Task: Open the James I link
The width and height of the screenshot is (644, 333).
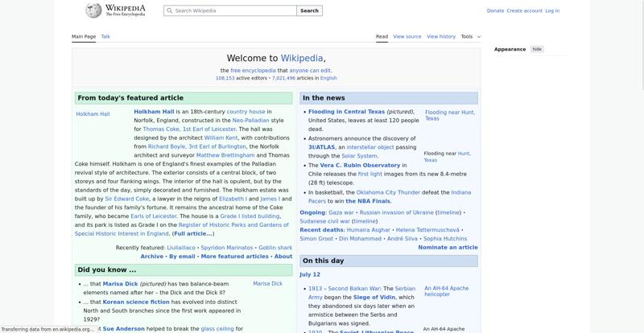Action: coord(270,199)
